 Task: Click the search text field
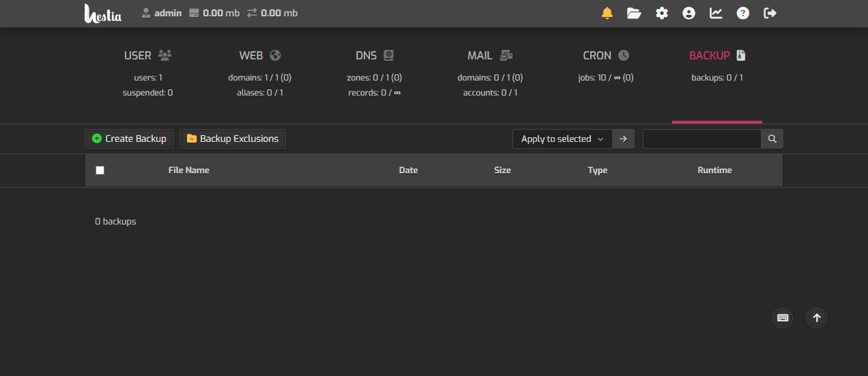click(701, 139)
